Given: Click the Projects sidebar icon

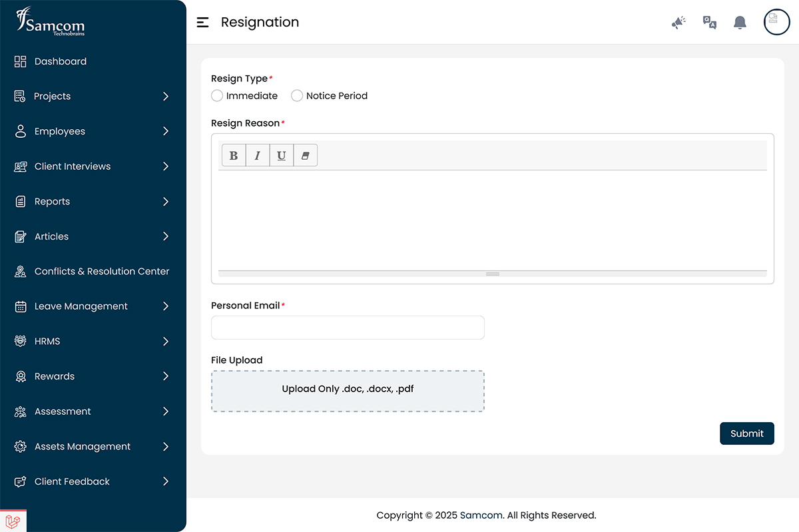Looking at the screenshot, I should (21, 97).
